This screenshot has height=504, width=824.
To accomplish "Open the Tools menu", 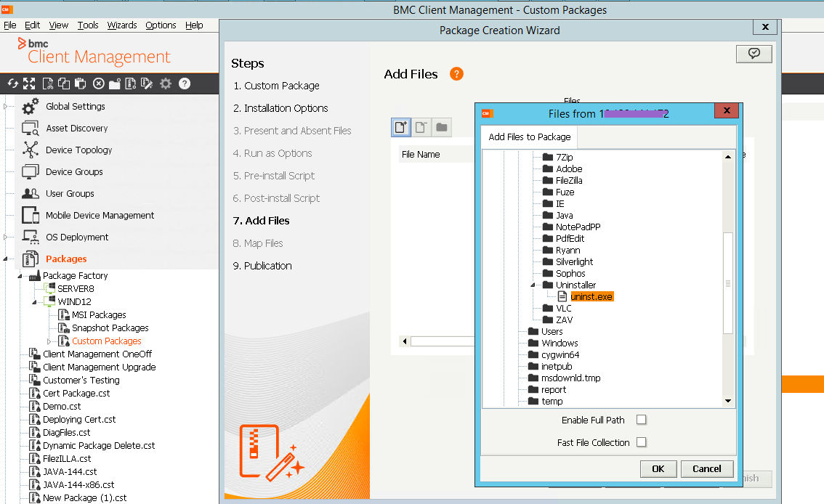I will pos(88,25).
